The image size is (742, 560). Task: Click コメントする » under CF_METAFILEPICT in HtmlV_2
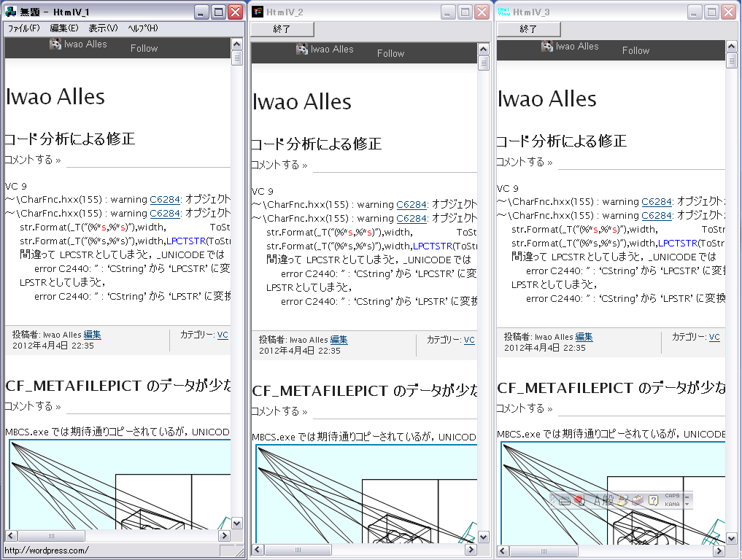click(279, 411)
